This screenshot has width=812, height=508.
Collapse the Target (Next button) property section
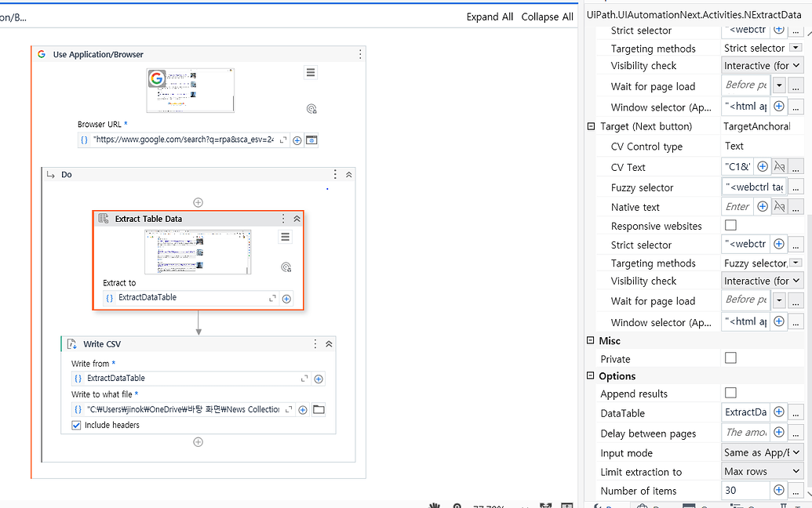[592, 126]
